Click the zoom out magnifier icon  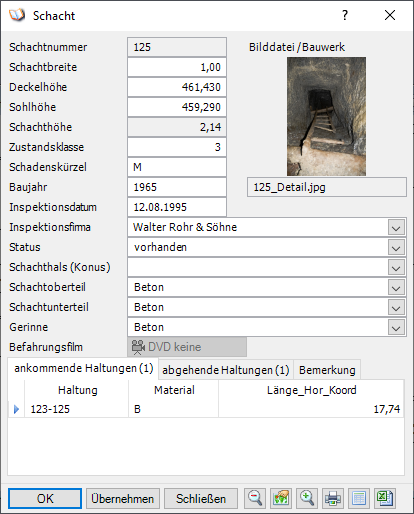pyautogui.click(x=255, y=498)
